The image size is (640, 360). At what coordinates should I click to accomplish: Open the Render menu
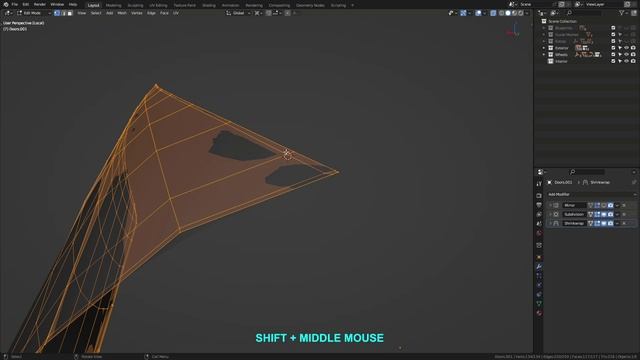coord(40,4)
